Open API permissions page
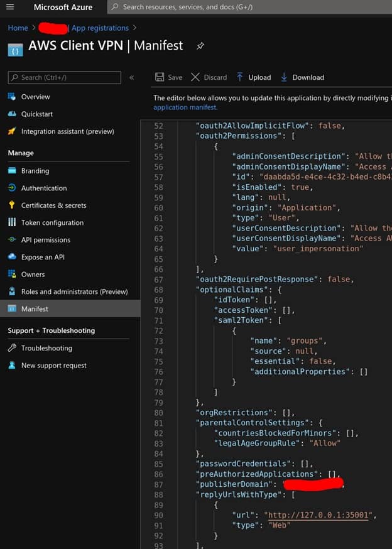The image size is (392, 549). click(x=45, y=240)
